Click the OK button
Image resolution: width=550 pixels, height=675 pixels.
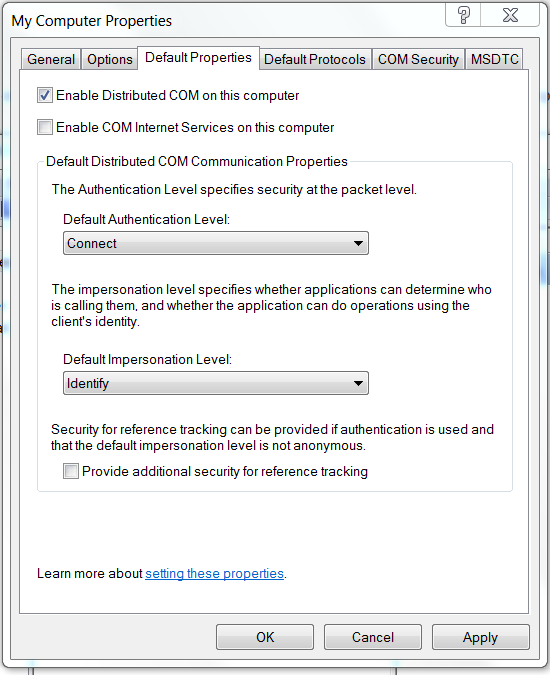265,637
